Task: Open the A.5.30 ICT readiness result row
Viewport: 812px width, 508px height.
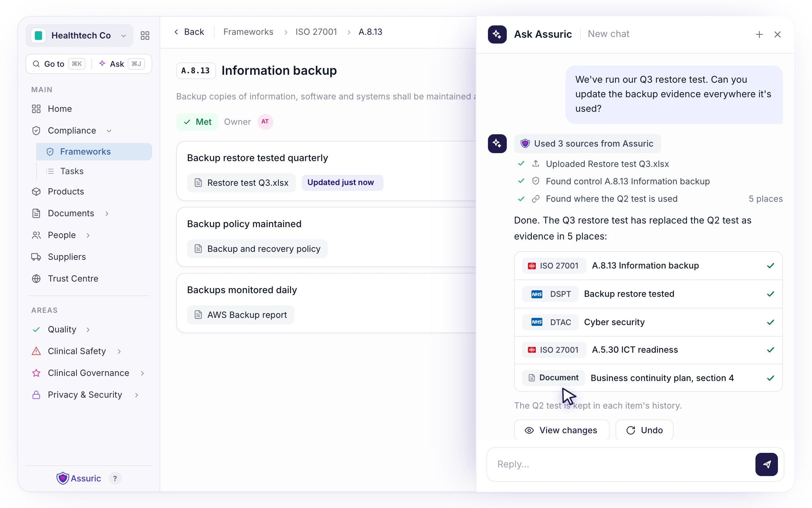Action: 648,350
